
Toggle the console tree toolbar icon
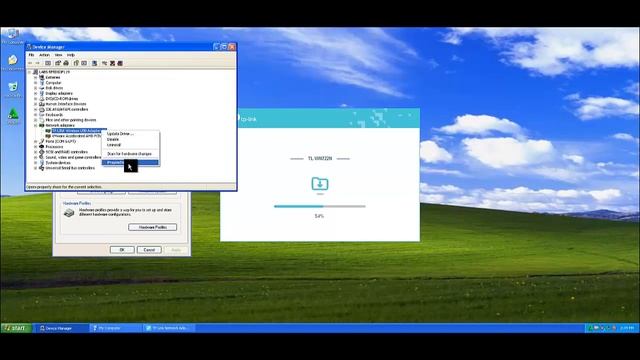click(x=48, y=63)
